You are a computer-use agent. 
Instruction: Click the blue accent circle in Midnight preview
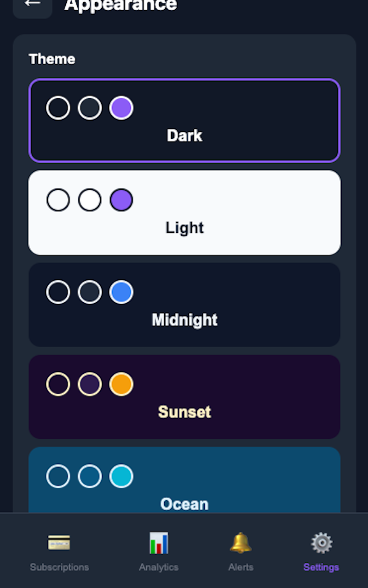(x=121, y=292)
